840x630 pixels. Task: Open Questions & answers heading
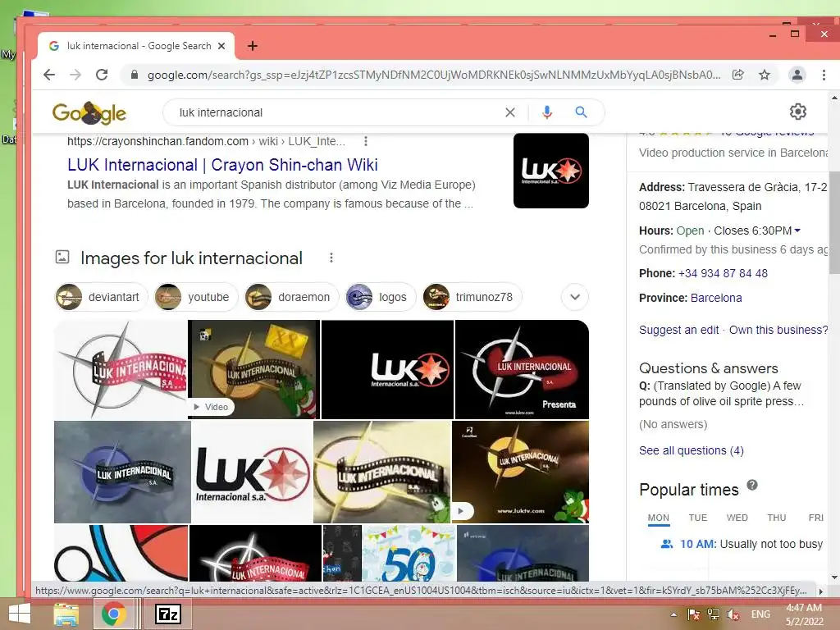click(708, 368)
